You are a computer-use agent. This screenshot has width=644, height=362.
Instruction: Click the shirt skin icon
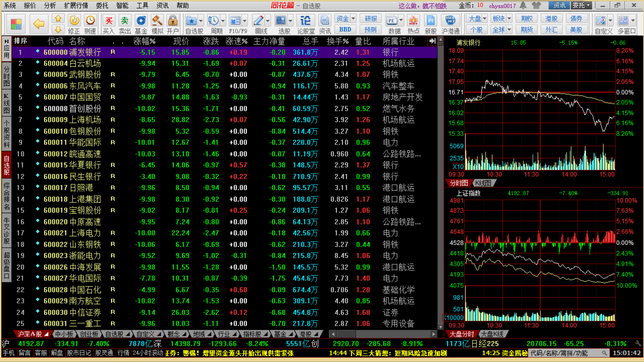[x=537, y=5]
